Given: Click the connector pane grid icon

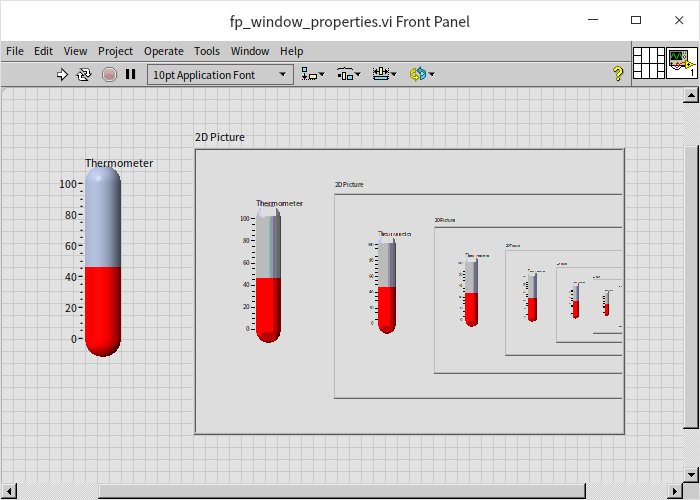Looking at the screenshot, I should click(x=649, y=62).
